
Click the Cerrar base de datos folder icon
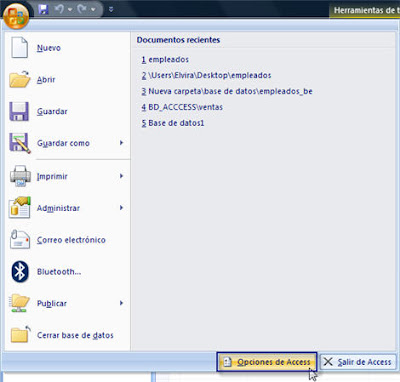[x=20, y=334]
